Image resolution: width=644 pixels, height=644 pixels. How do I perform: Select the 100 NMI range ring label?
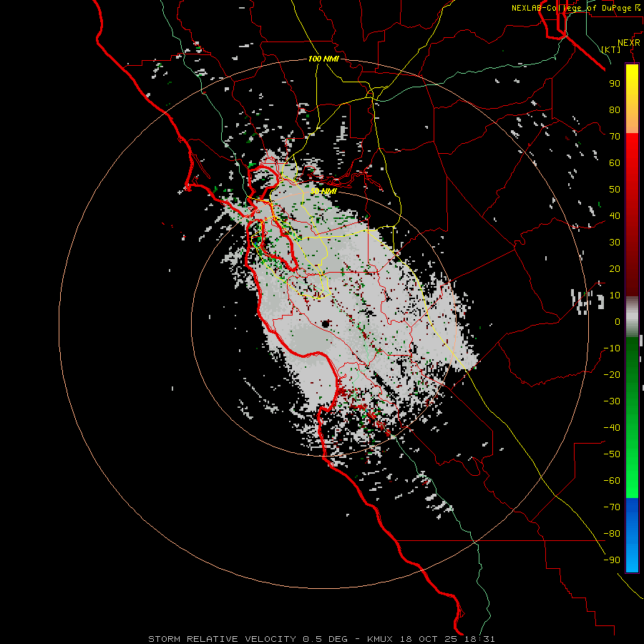click(x=323, y=59)
